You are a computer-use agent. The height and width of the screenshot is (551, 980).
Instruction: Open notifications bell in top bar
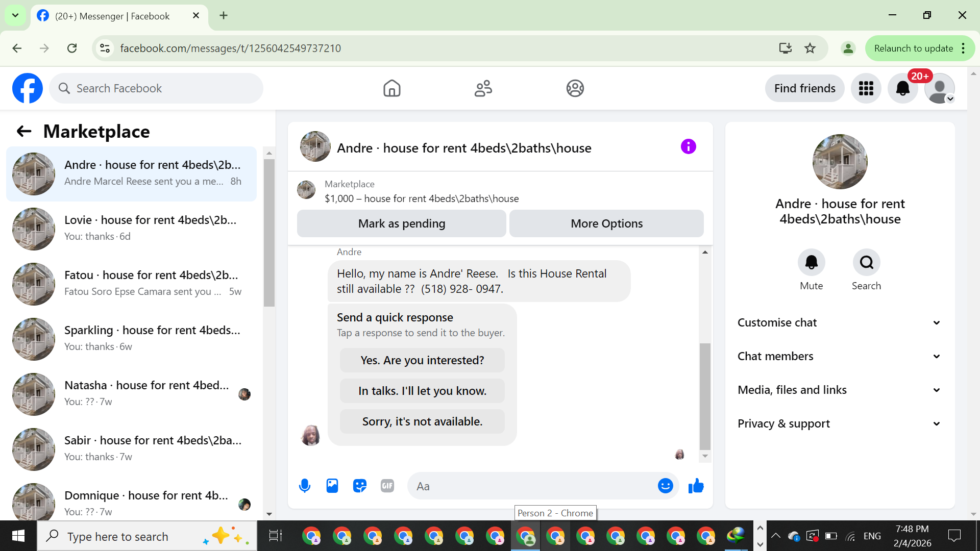[902, 88]
